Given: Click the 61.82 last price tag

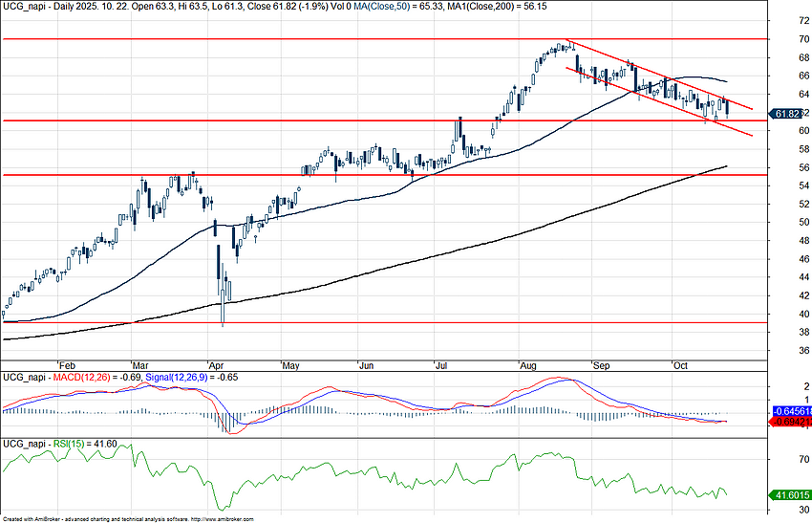Looking at the screenshot, I should pyautogui.click(x=786, y=114).
